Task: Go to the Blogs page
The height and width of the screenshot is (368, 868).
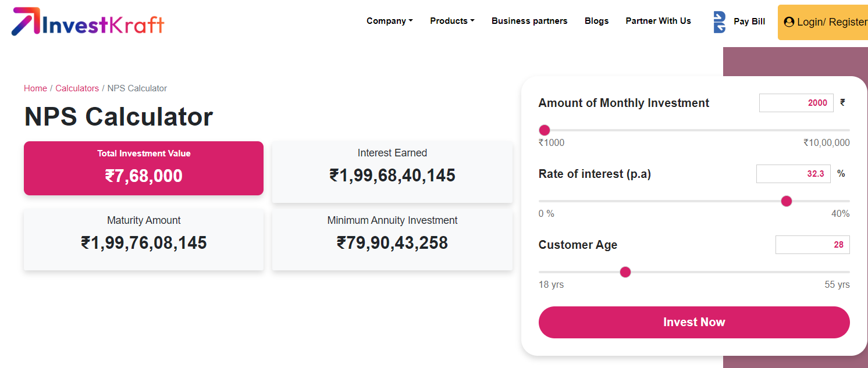Action: 596,21
